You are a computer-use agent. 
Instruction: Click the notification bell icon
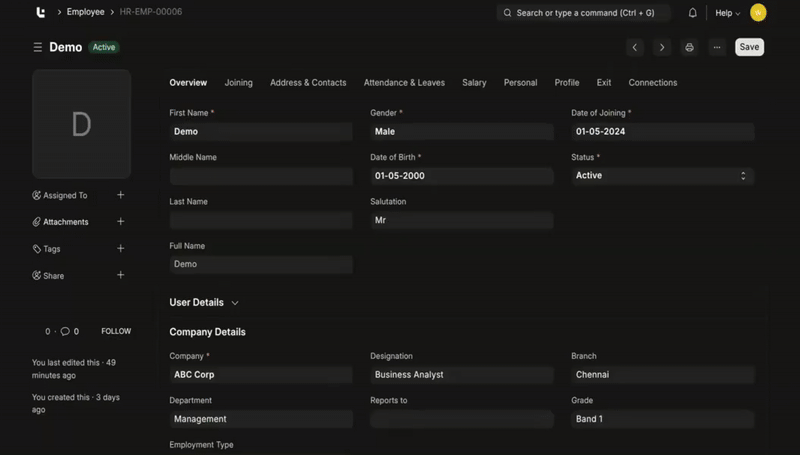pyautogui.click(x=693, y=13)
